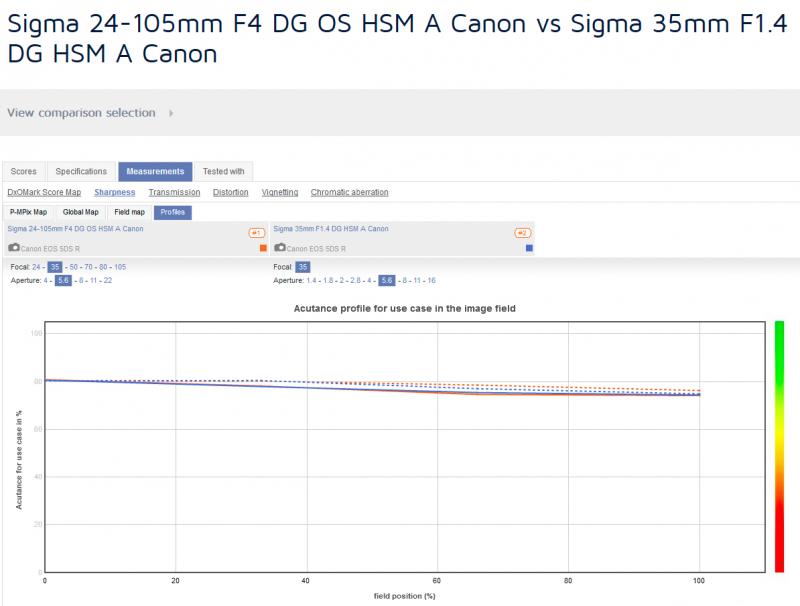800x606 pixels.
Task: Switch to the P-MPix Map sub-tab
Action: pyautogui.click(x=29, y=212)
